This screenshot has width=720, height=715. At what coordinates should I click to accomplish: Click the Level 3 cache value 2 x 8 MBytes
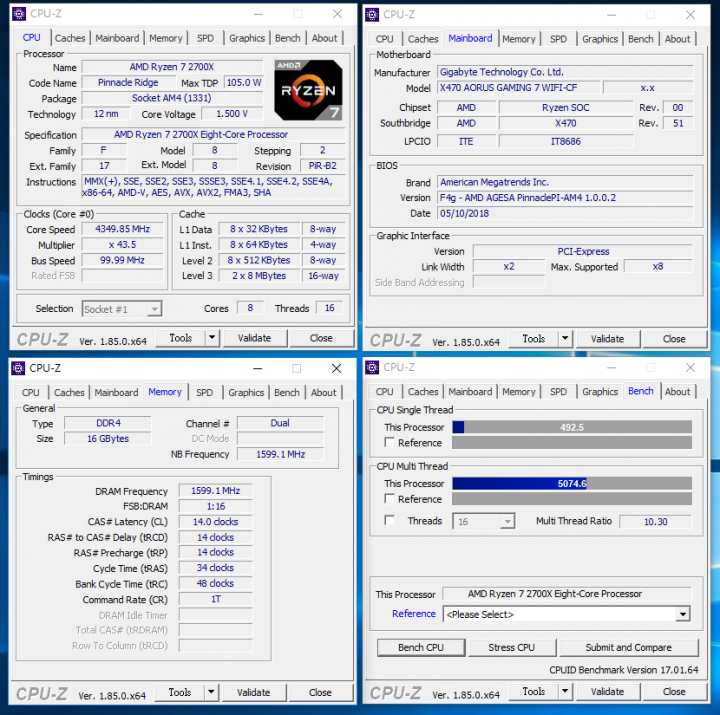click(259, 276)
